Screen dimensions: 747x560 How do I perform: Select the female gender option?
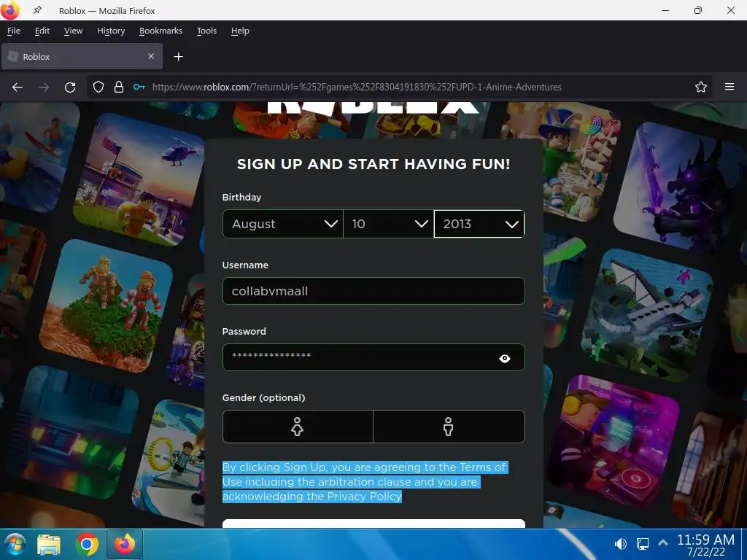pyautogui.click(x=298, y=427)
